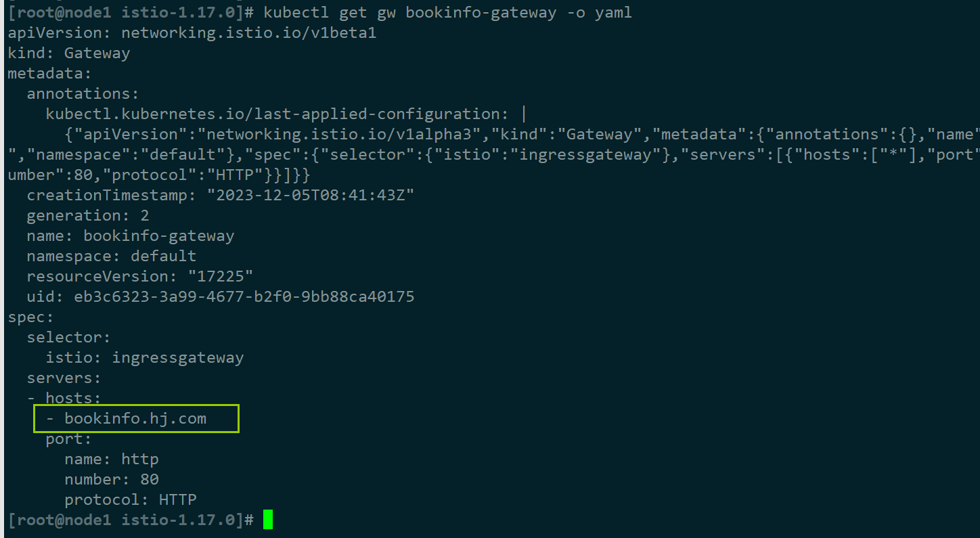This screenshot has height=538, width=980.
Task: Click the 'name: bookinfo-gateway' line
Action: 131,236
